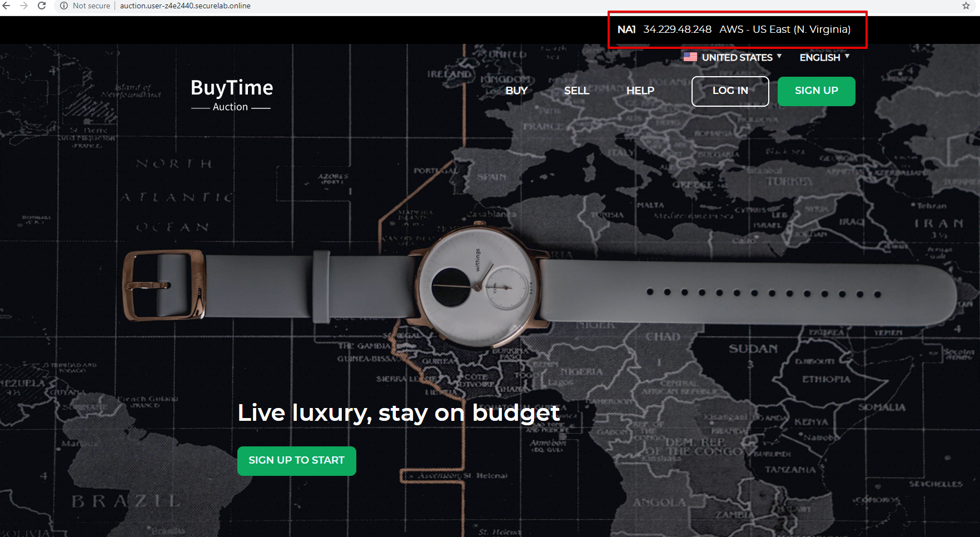Bookmark this page with the star icon

(966, 6)
